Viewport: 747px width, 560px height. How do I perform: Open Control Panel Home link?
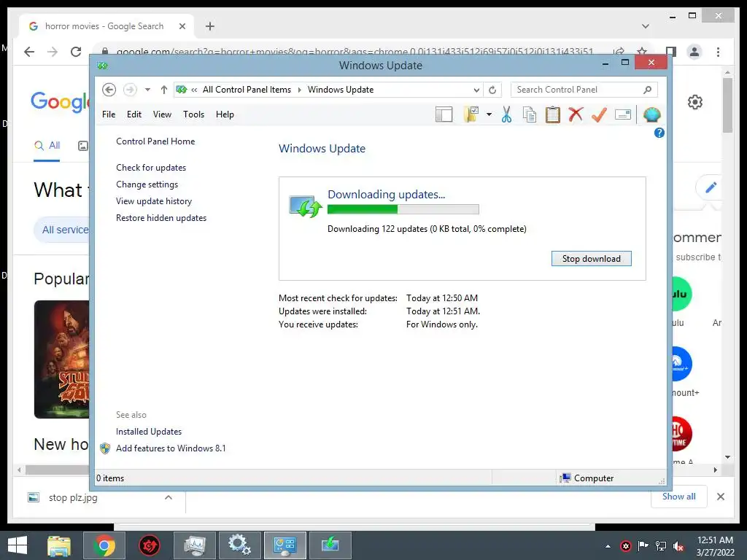155,141
